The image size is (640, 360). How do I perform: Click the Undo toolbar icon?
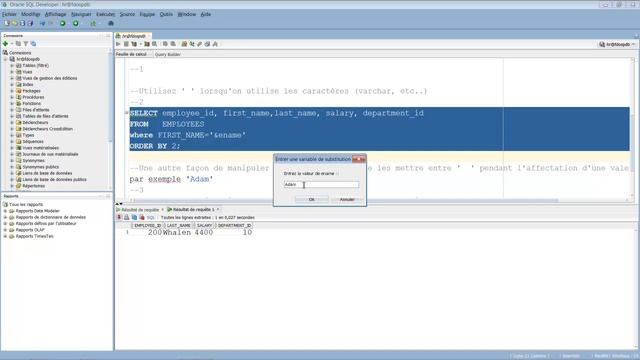(42, 24)
